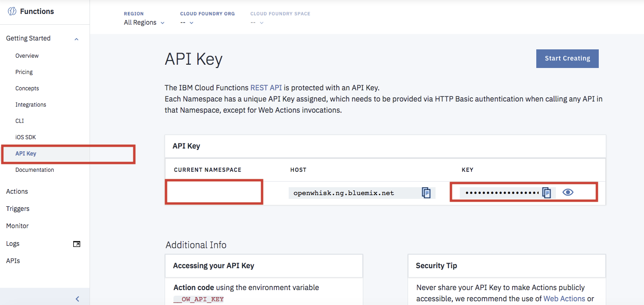Collapse the Getting Started section
Screen dimensions: 644x305
tap(76, 39)
